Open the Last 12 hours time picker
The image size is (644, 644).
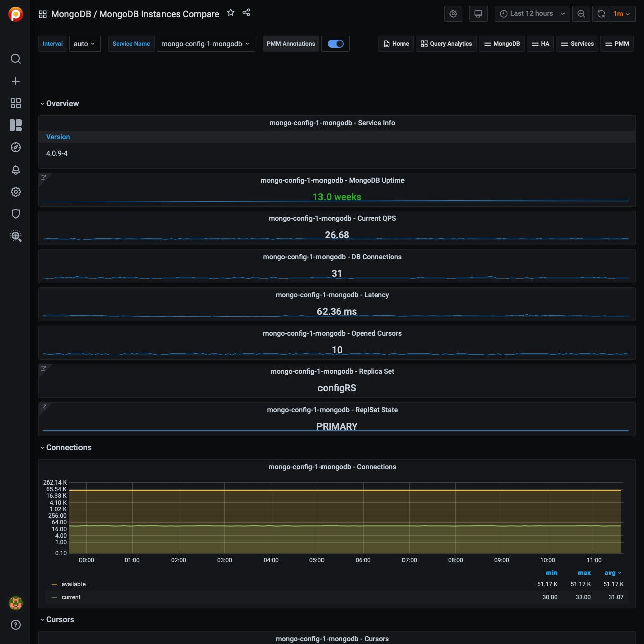pos(532,14)
